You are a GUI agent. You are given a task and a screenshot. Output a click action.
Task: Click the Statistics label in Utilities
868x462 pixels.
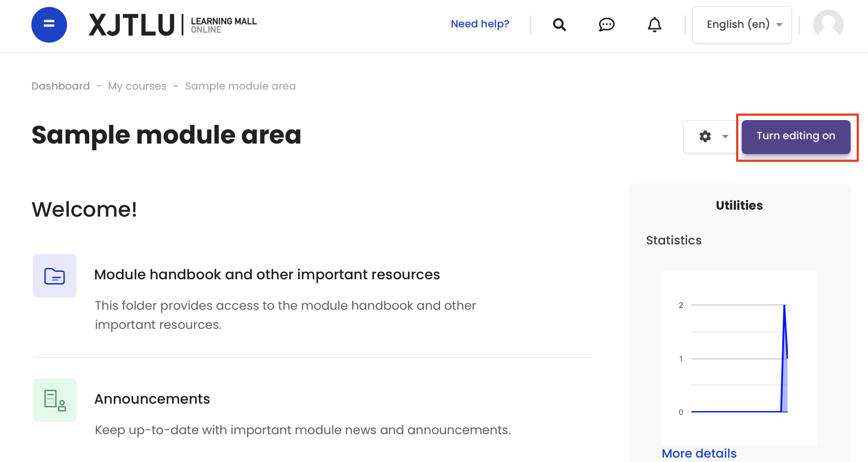pos(674,240)
